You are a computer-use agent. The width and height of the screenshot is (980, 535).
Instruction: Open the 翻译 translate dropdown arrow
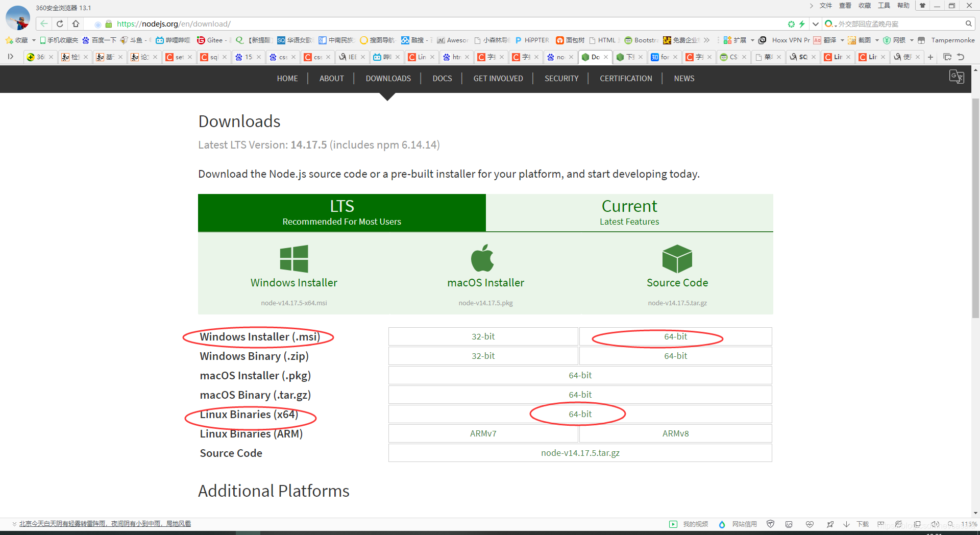click(x=842, y=40)
